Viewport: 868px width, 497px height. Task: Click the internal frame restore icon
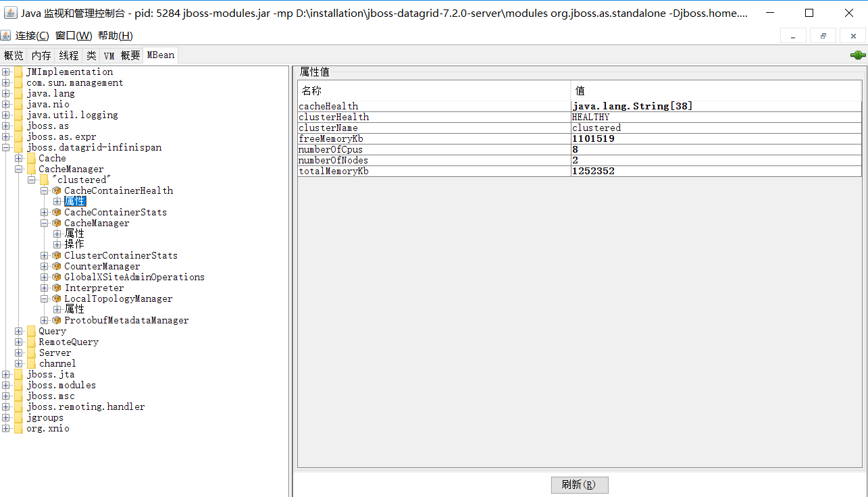click(823, 36)
